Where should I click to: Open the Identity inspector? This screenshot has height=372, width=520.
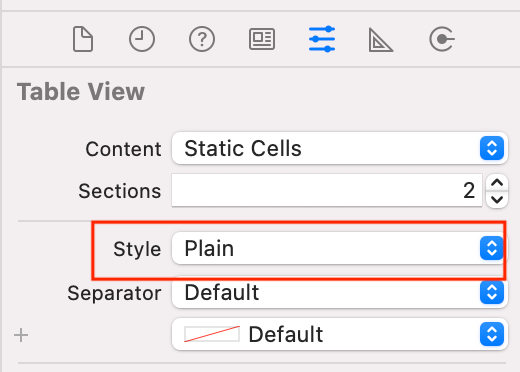point(262,39)
